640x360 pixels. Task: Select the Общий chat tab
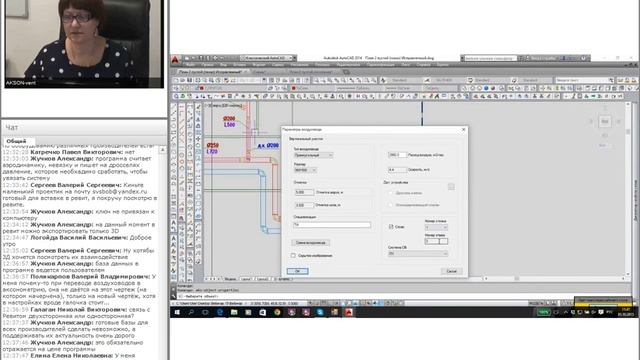(16, 141)
